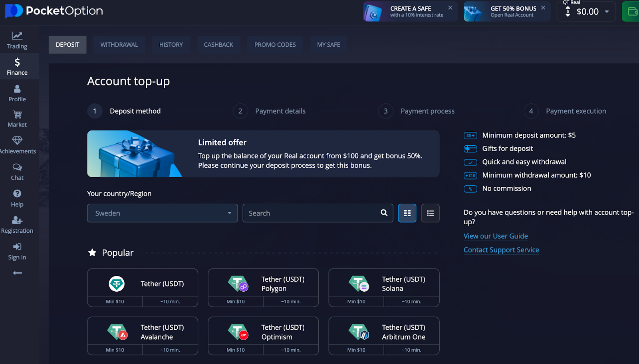Click step 3 Payment process
This screenshot has width=639, height=364.
(x=417, y=111)
